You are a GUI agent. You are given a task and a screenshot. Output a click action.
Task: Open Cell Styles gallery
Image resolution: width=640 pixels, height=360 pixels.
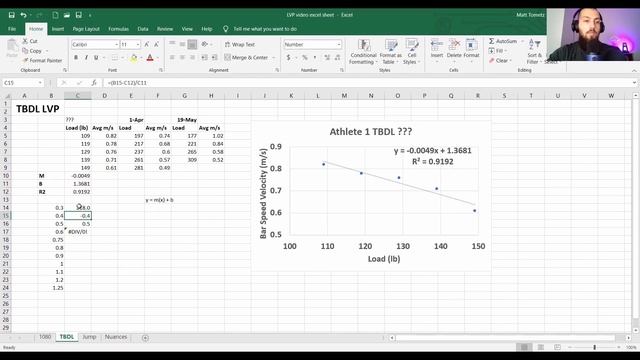(x=411, y=52)
